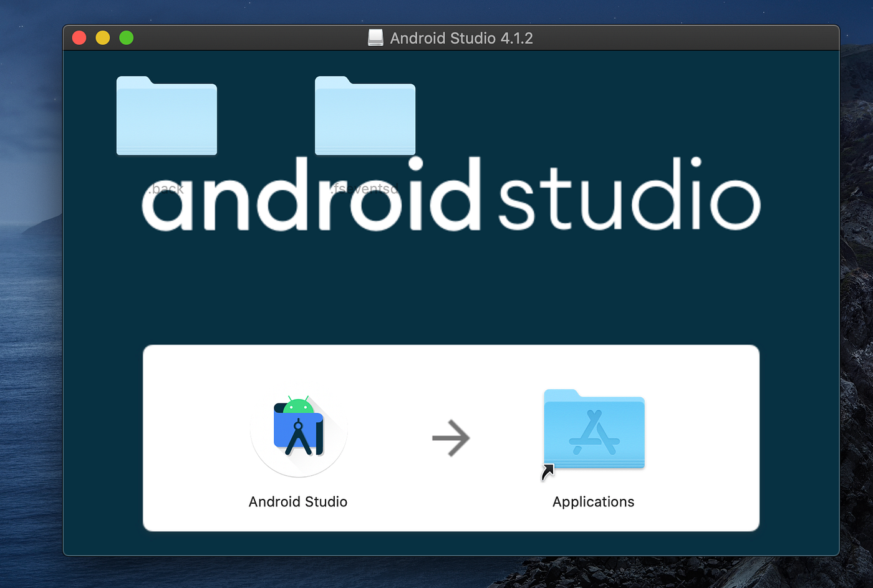Click the .fseventsd folder icon

(x=364, y=115)
